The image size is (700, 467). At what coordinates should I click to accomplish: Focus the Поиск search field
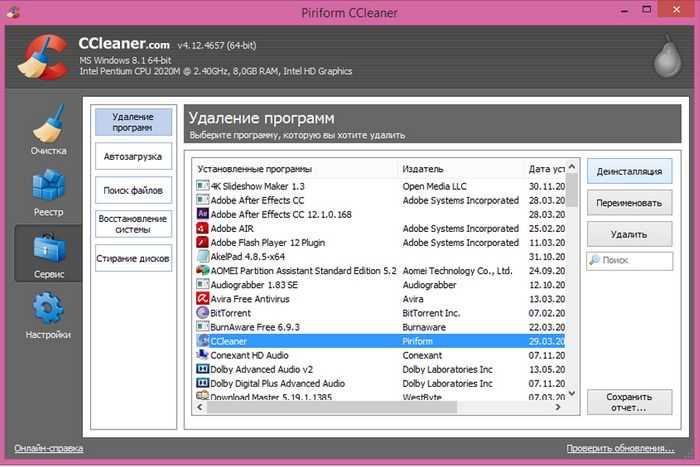[629, 260]
